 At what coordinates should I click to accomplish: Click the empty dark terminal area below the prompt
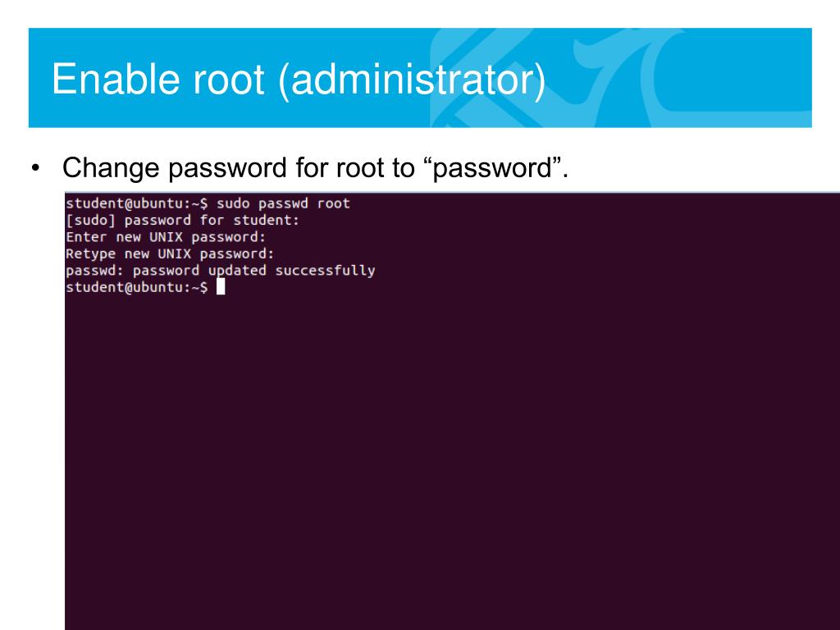tap(452, 461)
